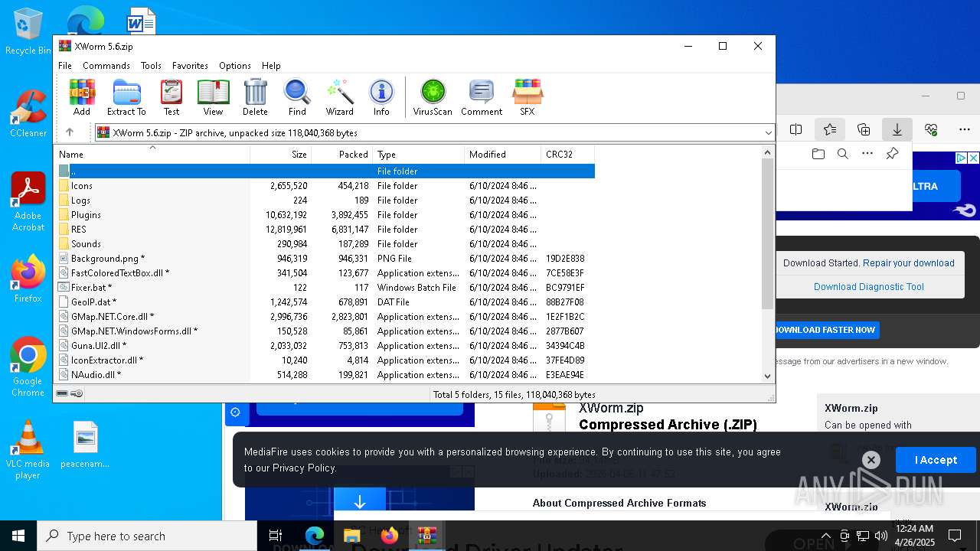Click the View toolbar icon

[213, 97]
